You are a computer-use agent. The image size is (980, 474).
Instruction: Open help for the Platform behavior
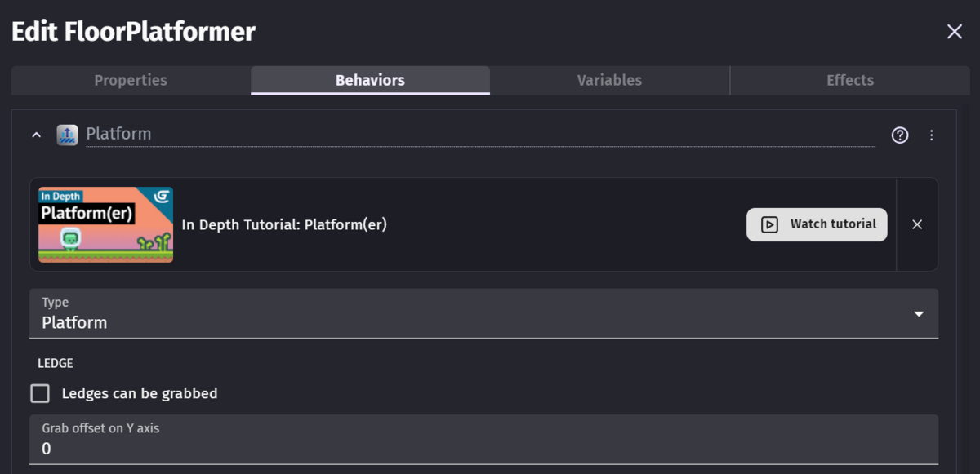900,135
